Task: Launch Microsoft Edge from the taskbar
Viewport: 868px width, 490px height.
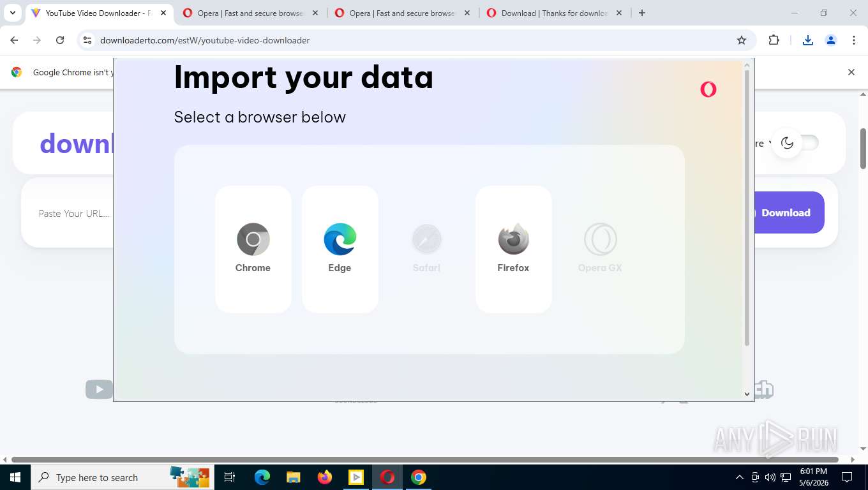Action: (262, 477)
